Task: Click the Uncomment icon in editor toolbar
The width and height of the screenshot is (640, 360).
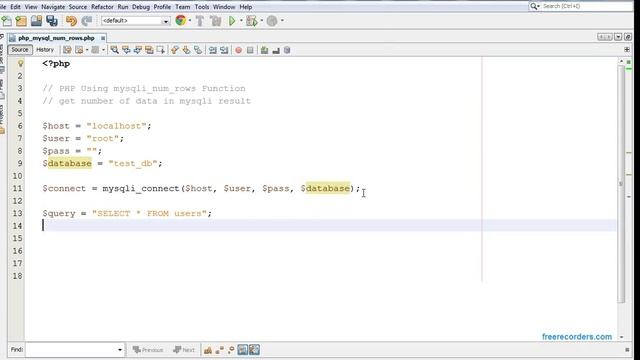Action: (x=276, y=50)
